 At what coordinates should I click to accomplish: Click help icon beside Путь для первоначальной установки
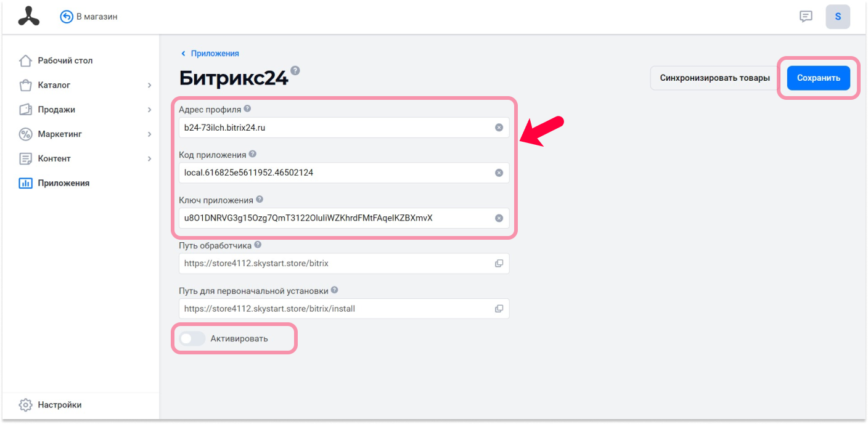[334, 290]
